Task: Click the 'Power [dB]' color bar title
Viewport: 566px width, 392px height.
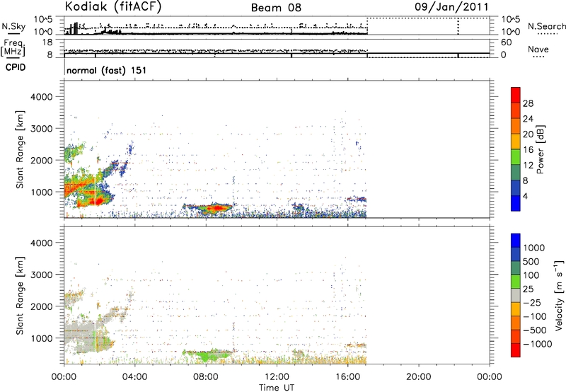Action: pos(541,149)
